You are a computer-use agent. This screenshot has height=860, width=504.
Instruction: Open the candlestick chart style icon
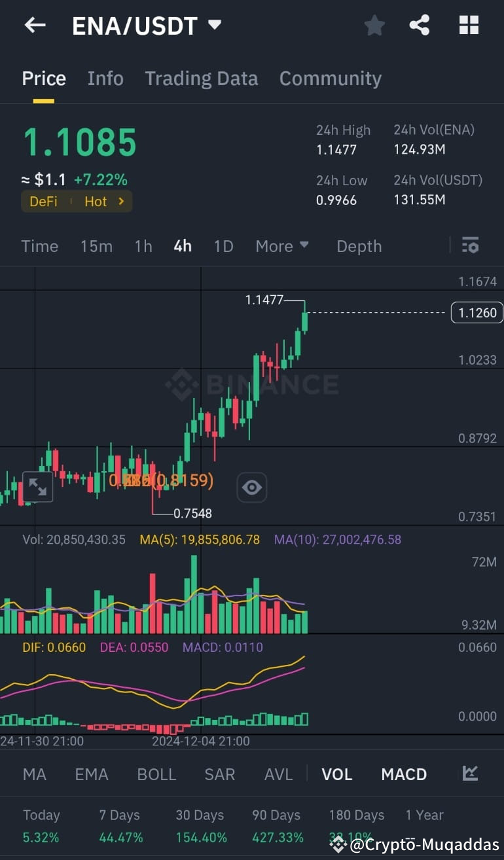469,774
